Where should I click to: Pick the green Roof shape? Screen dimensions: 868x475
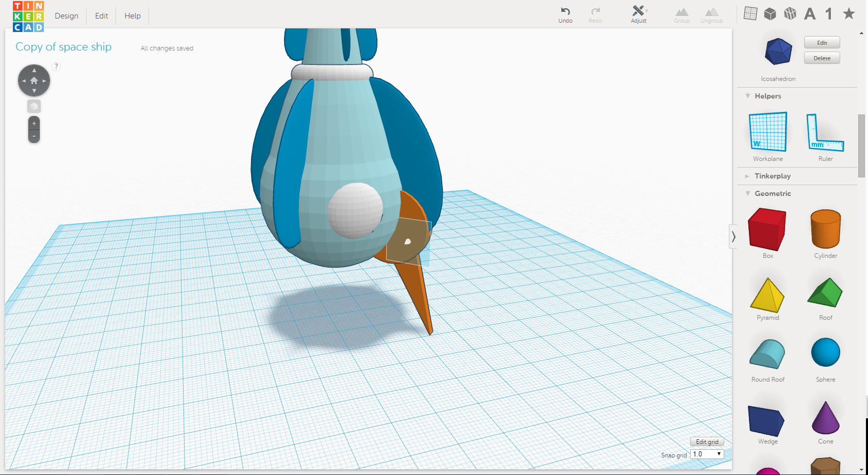pyautogui.click(x=825, y=292)
